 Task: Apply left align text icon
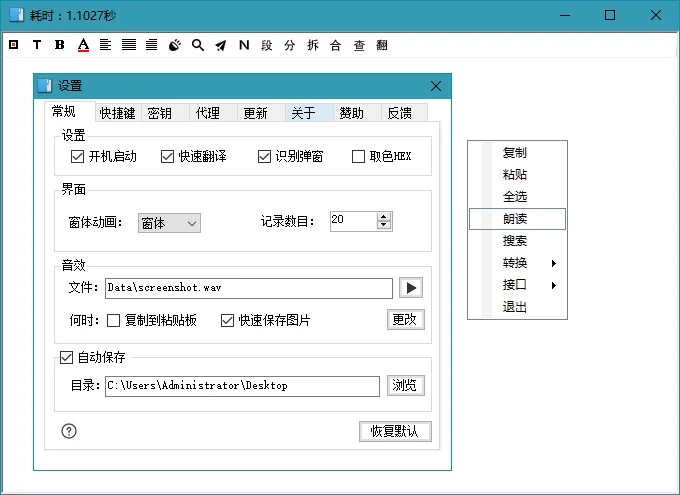(105, 45)
